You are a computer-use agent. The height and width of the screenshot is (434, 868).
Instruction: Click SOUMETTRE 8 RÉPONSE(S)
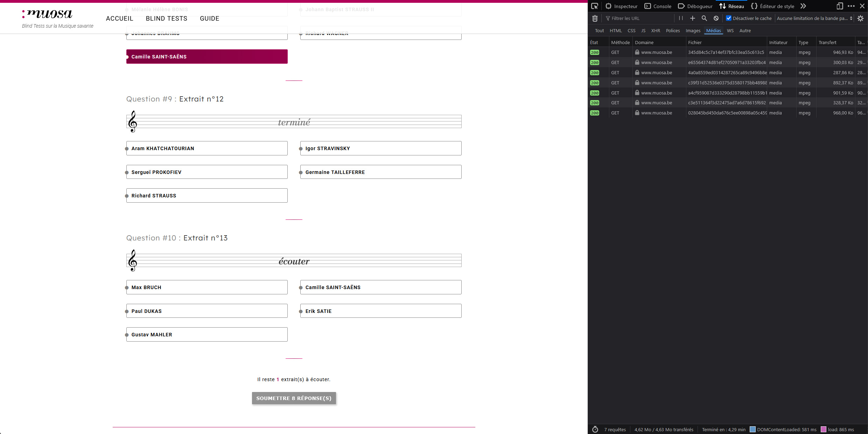click(x=294, y=398)
